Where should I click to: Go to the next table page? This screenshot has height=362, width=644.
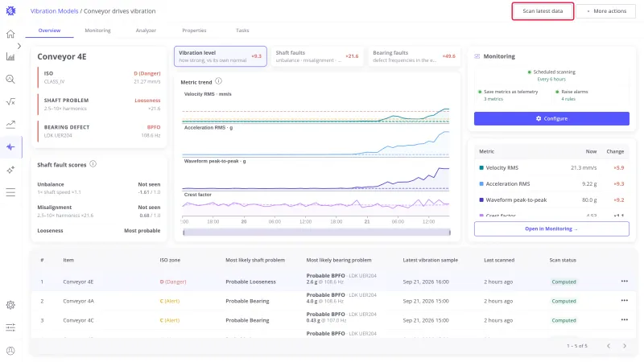pos(625,346)
